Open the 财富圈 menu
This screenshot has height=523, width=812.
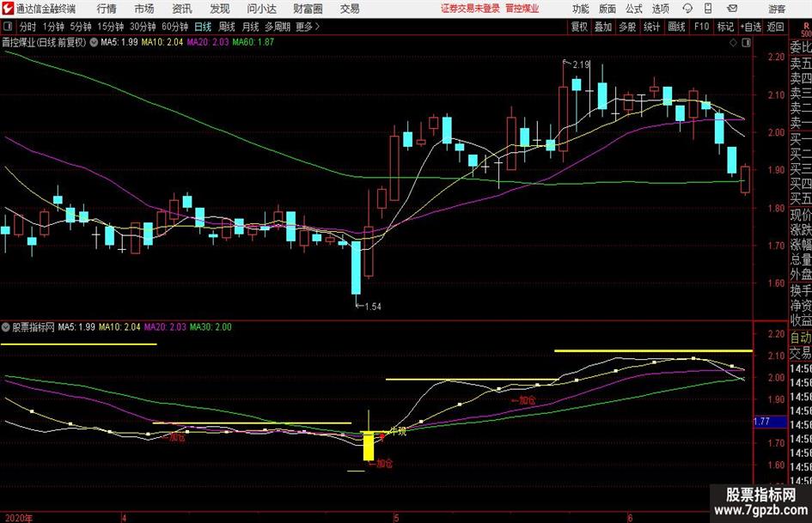click(x=308, y=9)
